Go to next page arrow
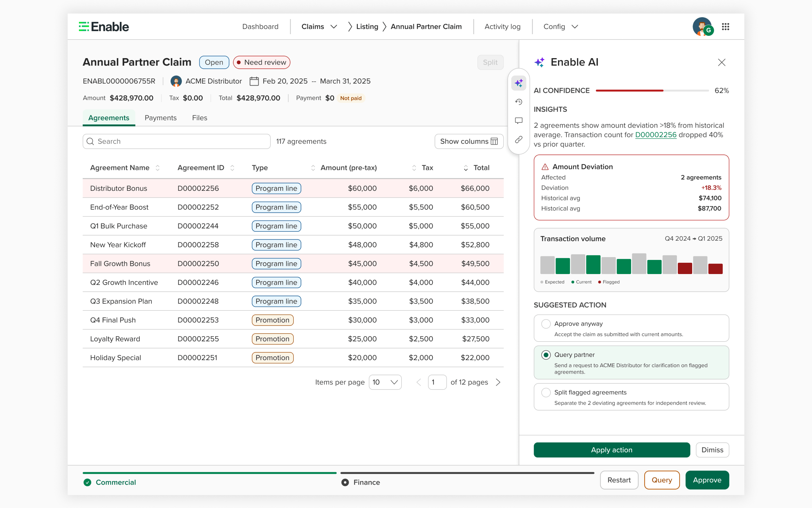 pyautogui.click(x=498, y=382)
